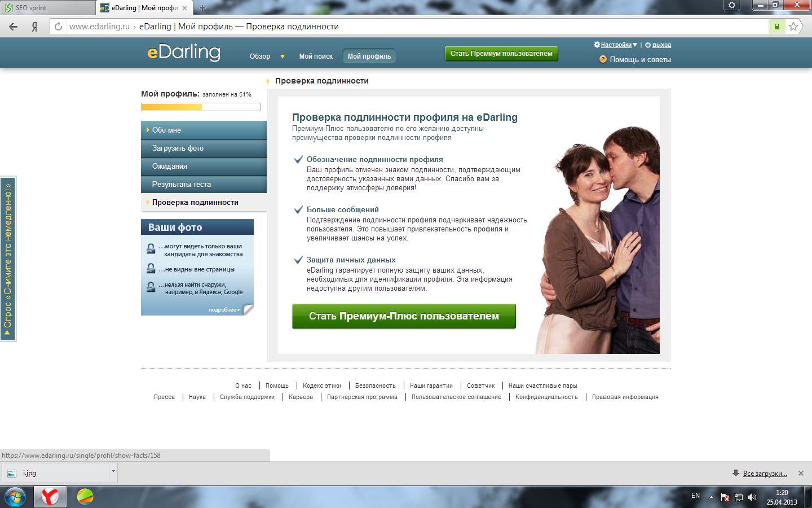The height and width of the screenshot is (508, 812).
Task: Reload the page with refresh icon
Action: tap(58, 27)
